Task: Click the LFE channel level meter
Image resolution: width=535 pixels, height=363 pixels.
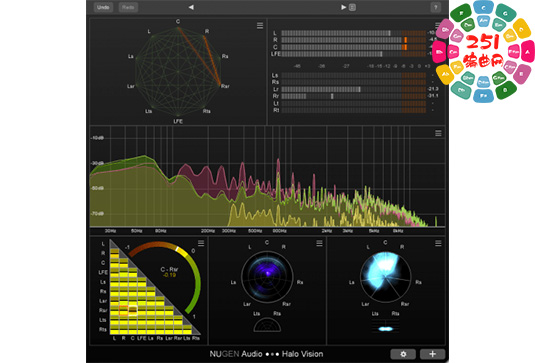Action: [353, 54]
